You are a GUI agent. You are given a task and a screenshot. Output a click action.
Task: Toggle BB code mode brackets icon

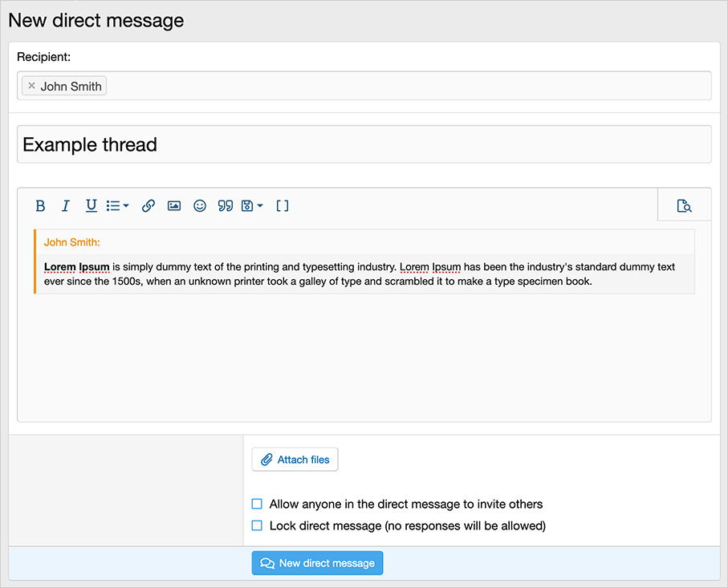pyautogui.click(x=283, y=206)
